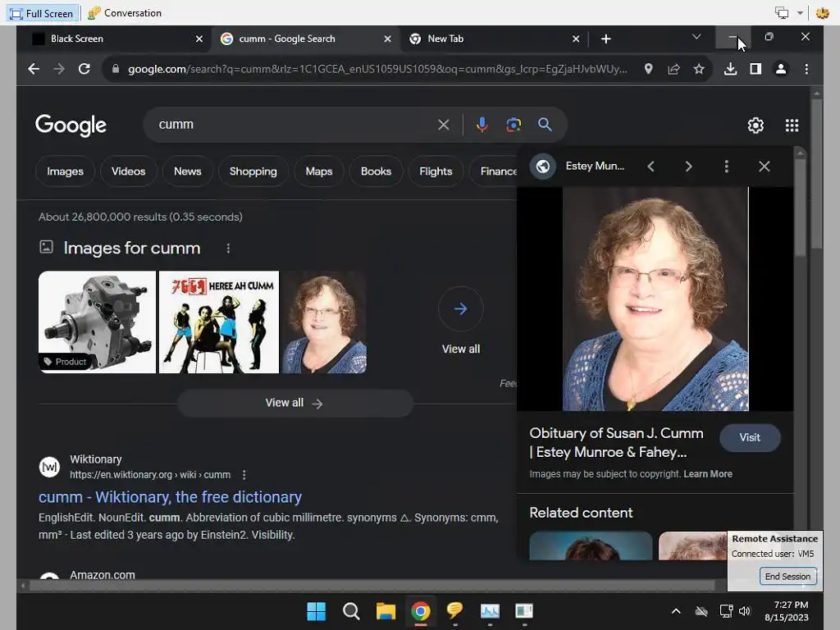The width and height of the screenshot is (840, 630).
Task: End the Remote Assistance session
Action: pyautogui.click(x=787, y=577)
